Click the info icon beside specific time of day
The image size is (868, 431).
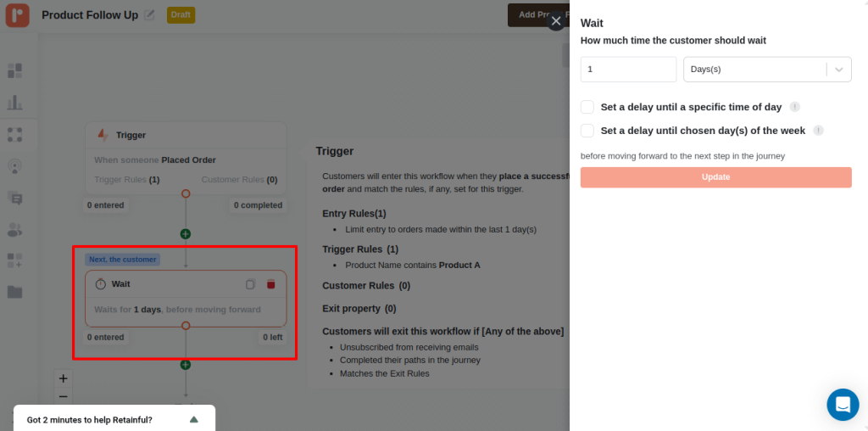(795, 107)
